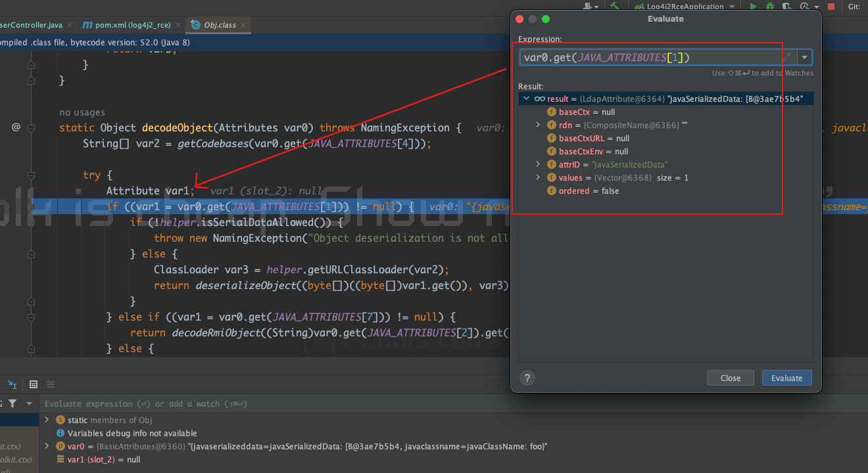Viewport: 868px width, 473px height.
Task: Click the Close button in Evaluate dialog
Action: [x=730, y=378]
